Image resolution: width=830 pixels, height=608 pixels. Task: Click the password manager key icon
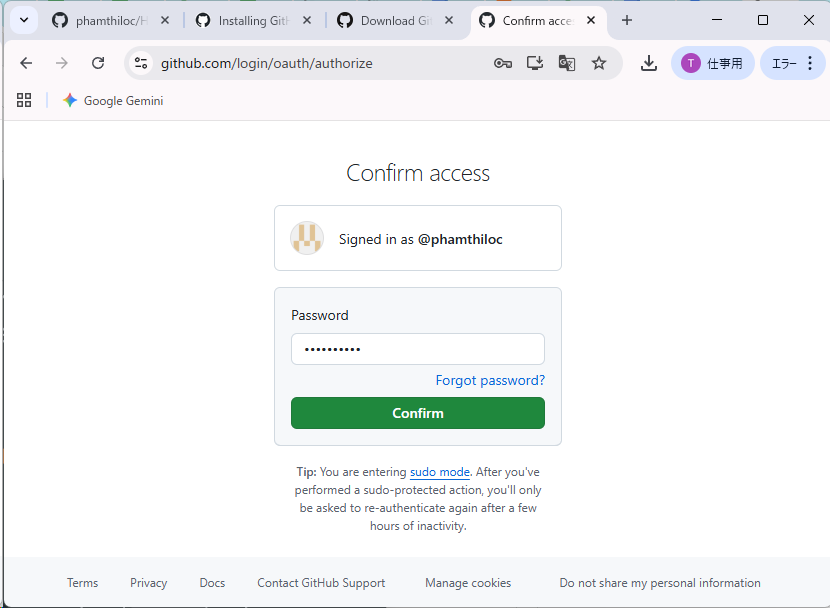[502, 63]
